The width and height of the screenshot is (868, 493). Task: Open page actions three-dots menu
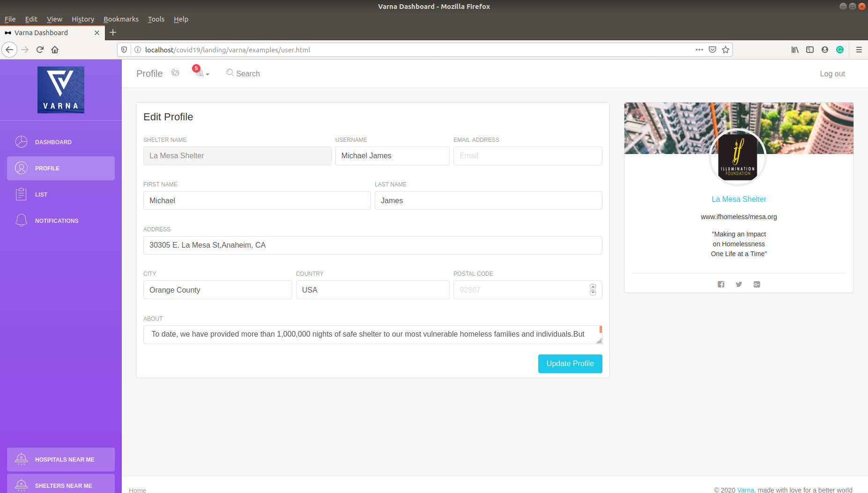pos(699,50)
